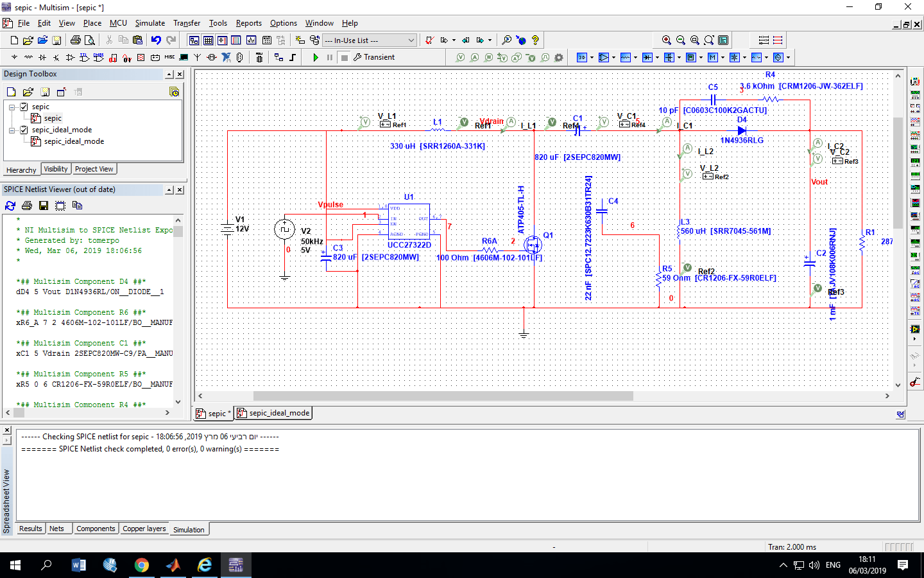The width and height of the screenshot is (924, 578).
Task: Expand the sepic_ideal_mode tree node
Action: click(12, 129)
